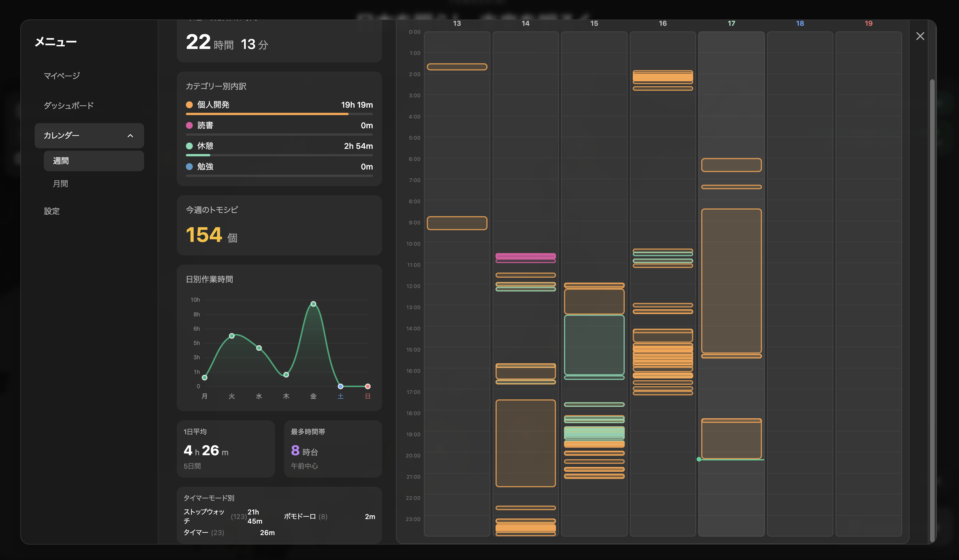959x560 pixels.
Task: Open ダッシュボード from the menu
Action: pos(68,105)
